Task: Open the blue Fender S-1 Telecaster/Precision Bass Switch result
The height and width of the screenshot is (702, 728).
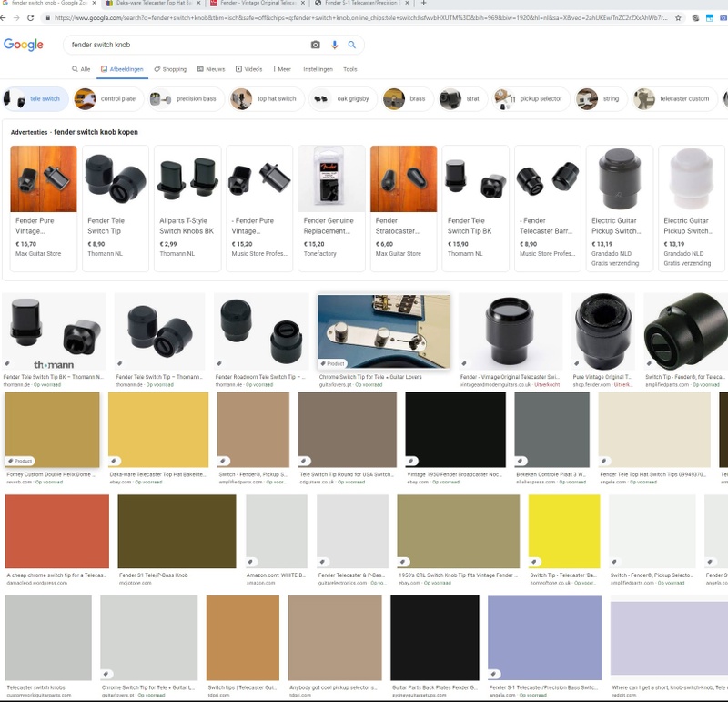Action: point(544,638)
